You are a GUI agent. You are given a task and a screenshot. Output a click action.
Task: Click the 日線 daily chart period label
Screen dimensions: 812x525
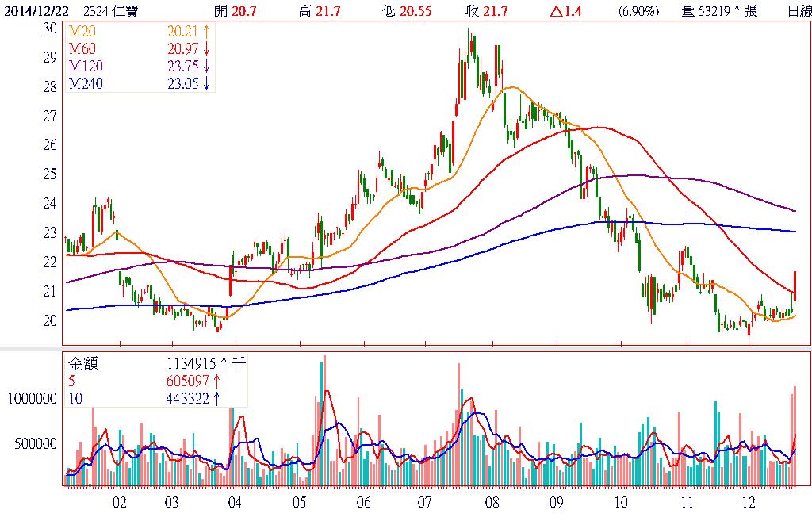click(799, 10)
